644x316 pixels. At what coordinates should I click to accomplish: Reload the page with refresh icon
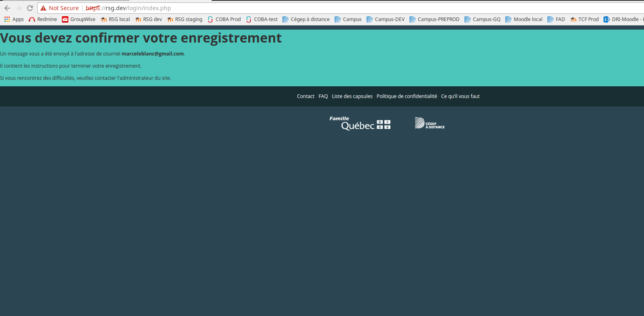[x=30, y=8]
